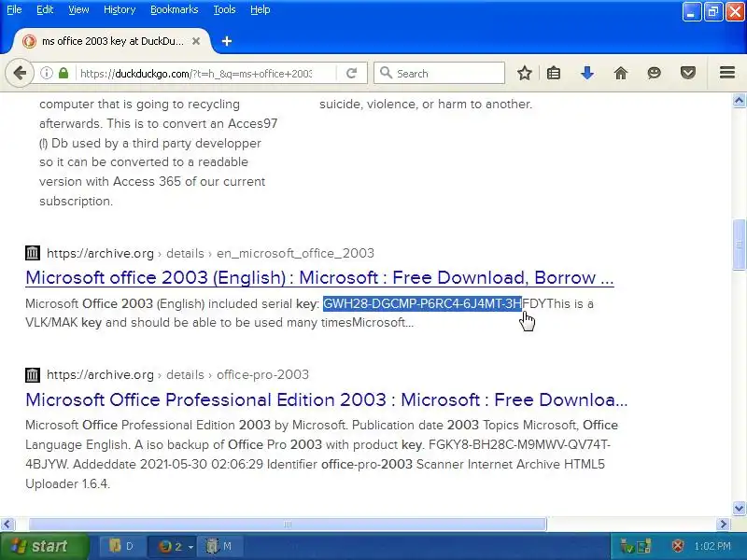
Task: Click the first result's archive.org favicon
Action: [33, 253]
